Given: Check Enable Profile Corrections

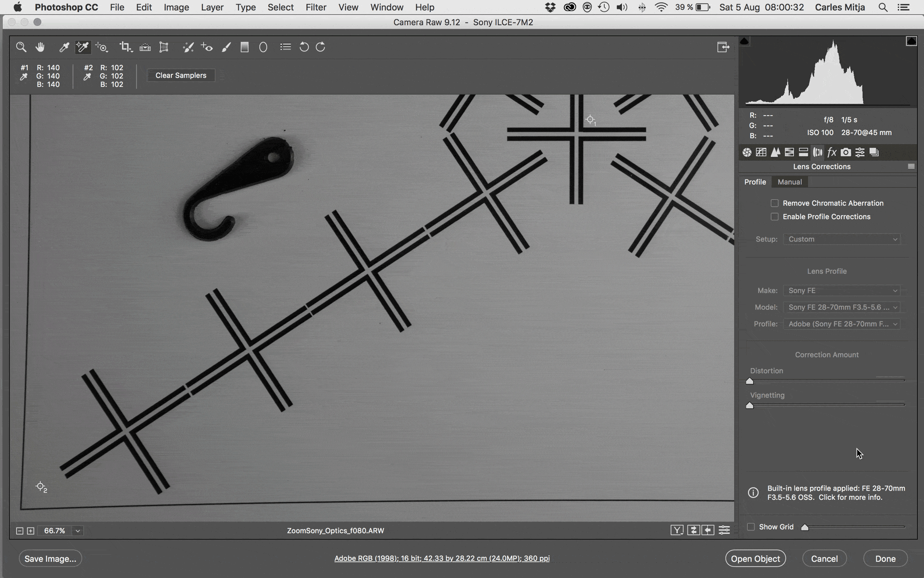Looking at the screenshot, I should pyautogui.click(x=775, y=216).
